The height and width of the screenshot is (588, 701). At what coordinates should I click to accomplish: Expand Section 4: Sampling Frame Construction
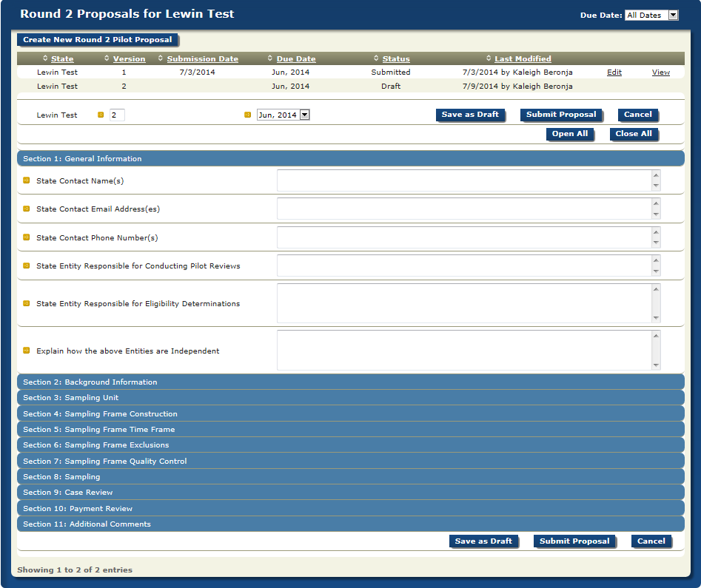click(x=351, y=413)
